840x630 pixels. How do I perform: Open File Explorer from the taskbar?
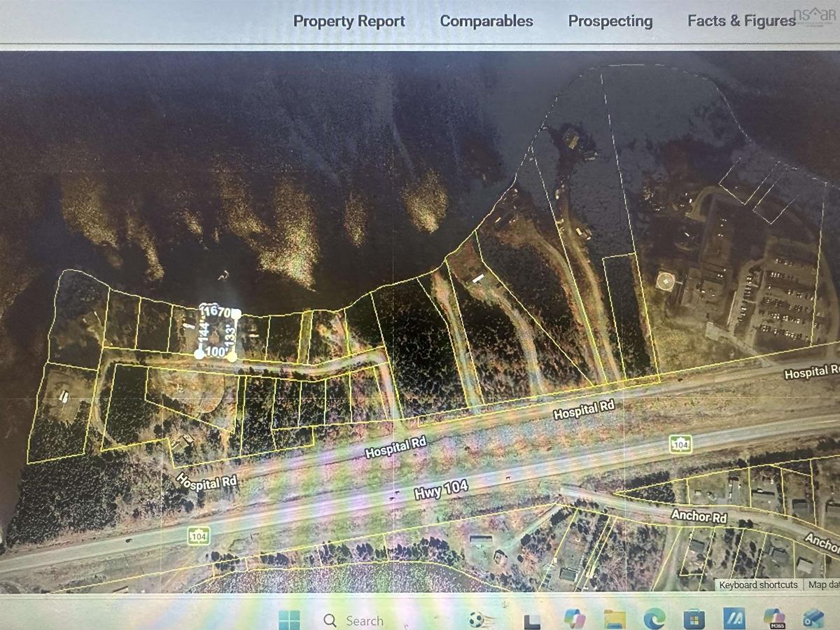[614, 619]
